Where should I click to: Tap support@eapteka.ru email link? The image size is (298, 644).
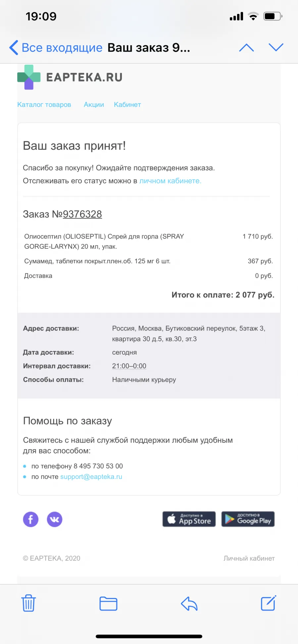(x=91, y=477)
